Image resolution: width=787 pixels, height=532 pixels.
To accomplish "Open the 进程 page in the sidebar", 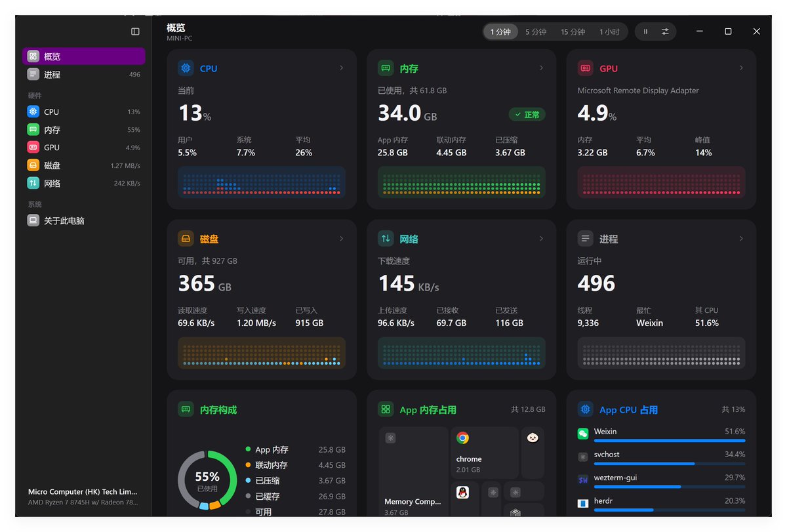I will (84, 75).
